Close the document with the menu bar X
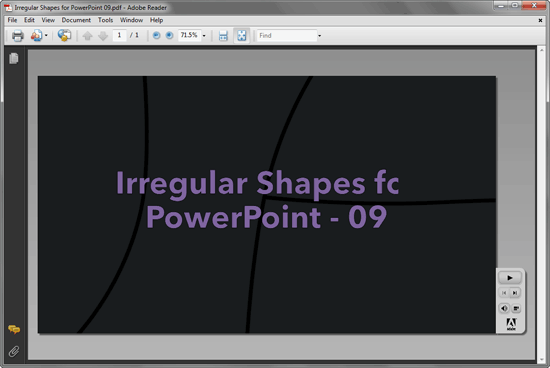 [540, 20]
